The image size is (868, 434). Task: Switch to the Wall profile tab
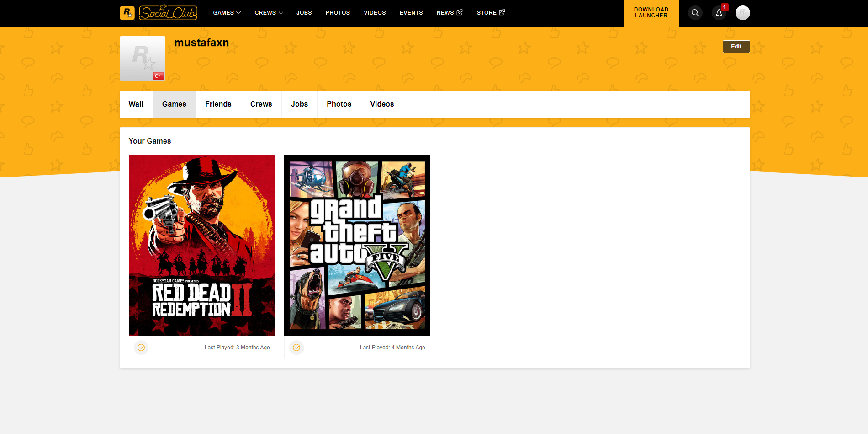click(136, 104)
